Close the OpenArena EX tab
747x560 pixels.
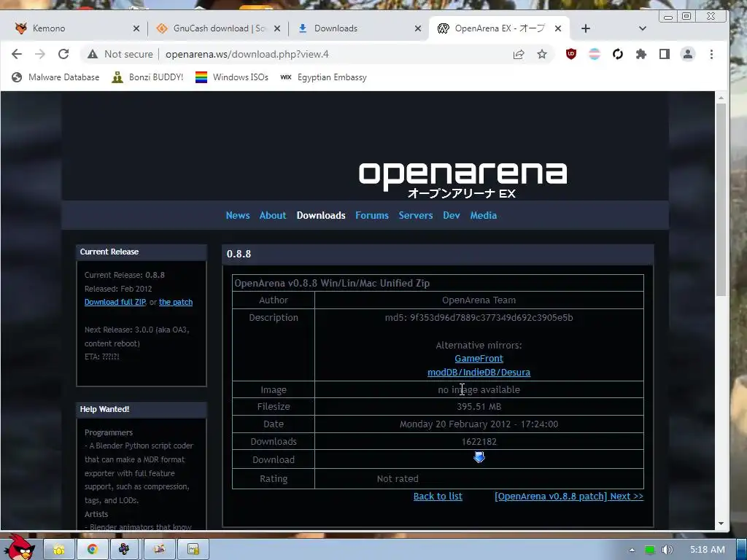[x=558, y=28]
